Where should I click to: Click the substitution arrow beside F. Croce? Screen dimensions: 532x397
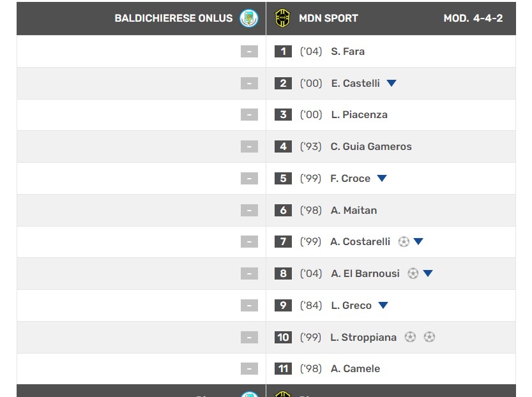(x=382, y=179)
